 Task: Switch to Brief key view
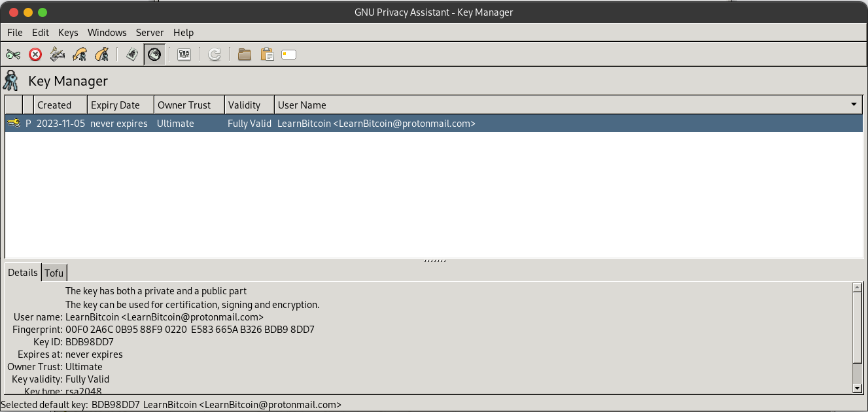(x=132, y=55)
